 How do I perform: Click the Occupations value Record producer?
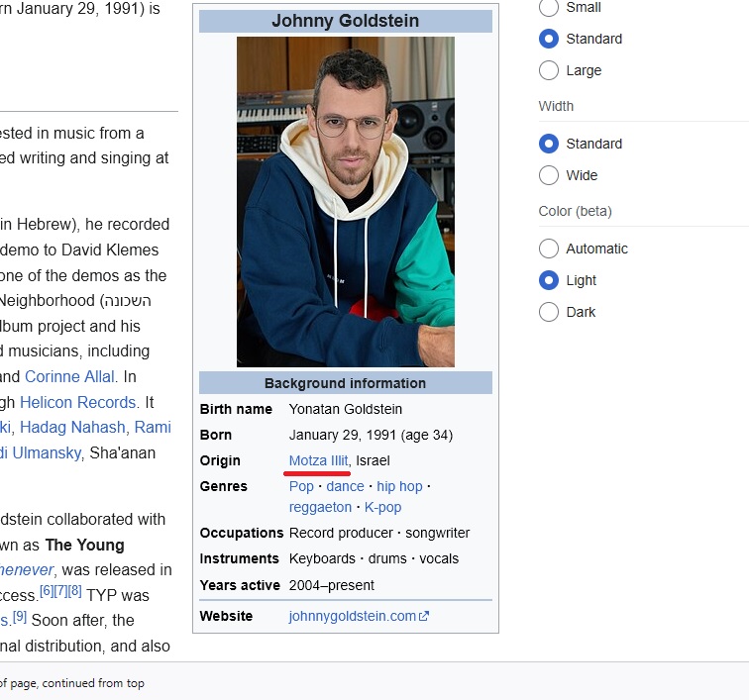pyautogui.click(x=341, y=533)
